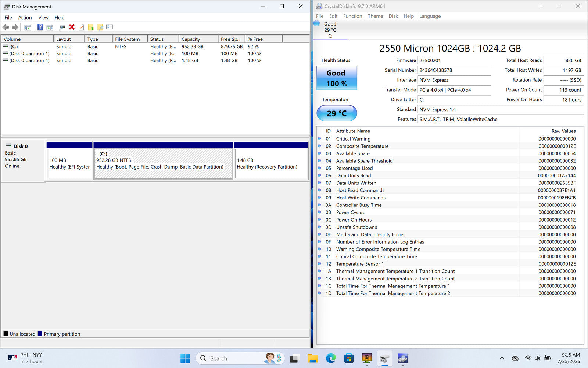Click the Forward arrow in Disk Management toolbar
Screen dimensions: 588x368
(15, 27)
